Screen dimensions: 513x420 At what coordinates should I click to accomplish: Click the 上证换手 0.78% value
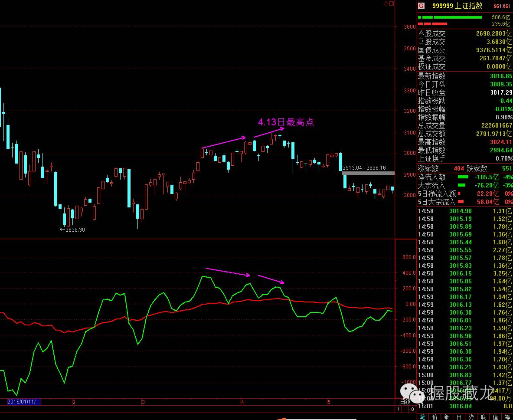tap(504, 158)
